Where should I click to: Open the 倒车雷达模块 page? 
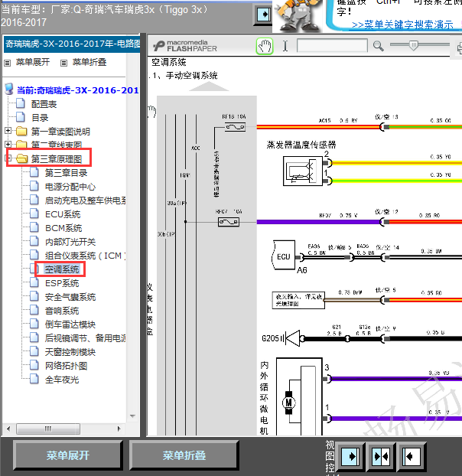tap(70, 324)
